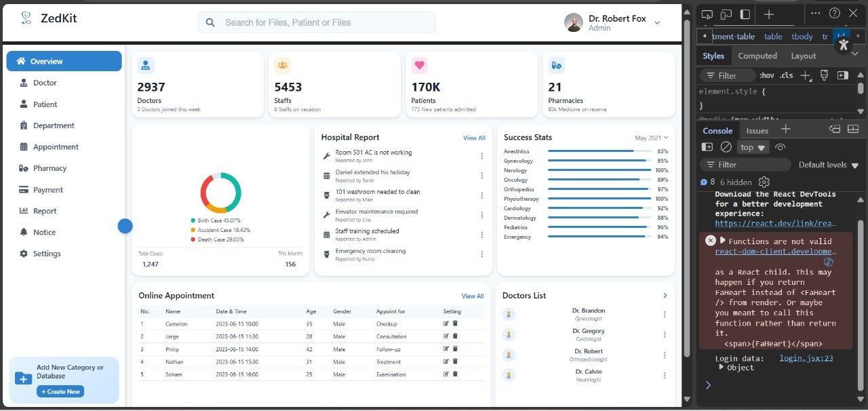
Task: Toggle the .cls element classes panel
Action: tap(786, 75)
